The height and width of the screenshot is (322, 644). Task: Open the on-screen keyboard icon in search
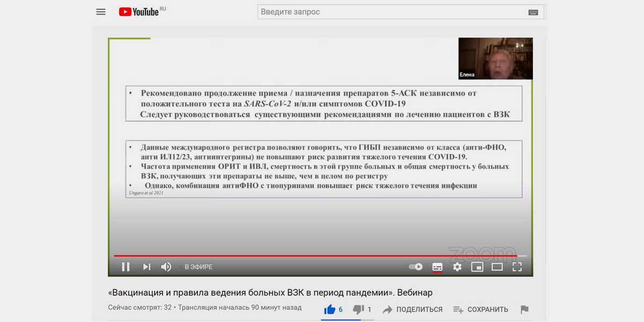coord(533,12)
